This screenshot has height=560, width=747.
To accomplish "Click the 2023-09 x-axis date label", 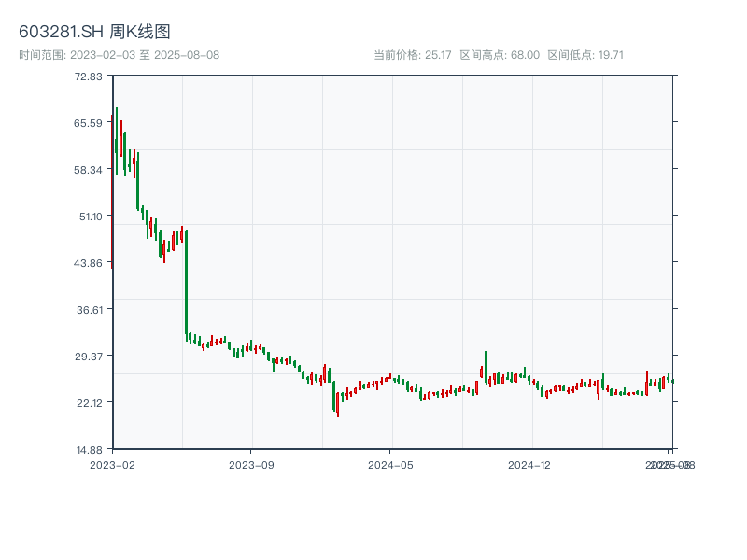I will pyautogui.click(x=252, y=464).
